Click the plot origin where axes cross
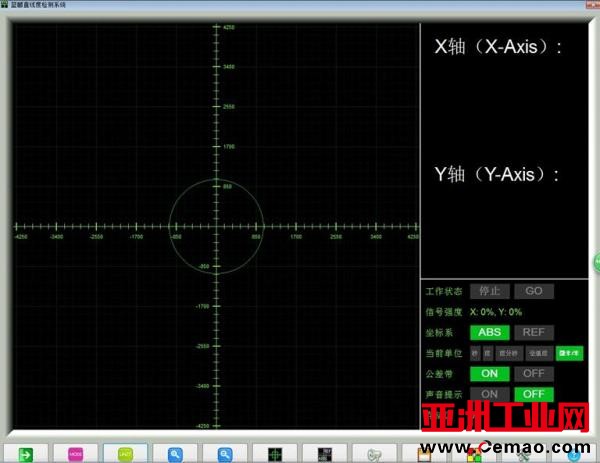Viewport: 600px width, 463px height. (217, 227)
